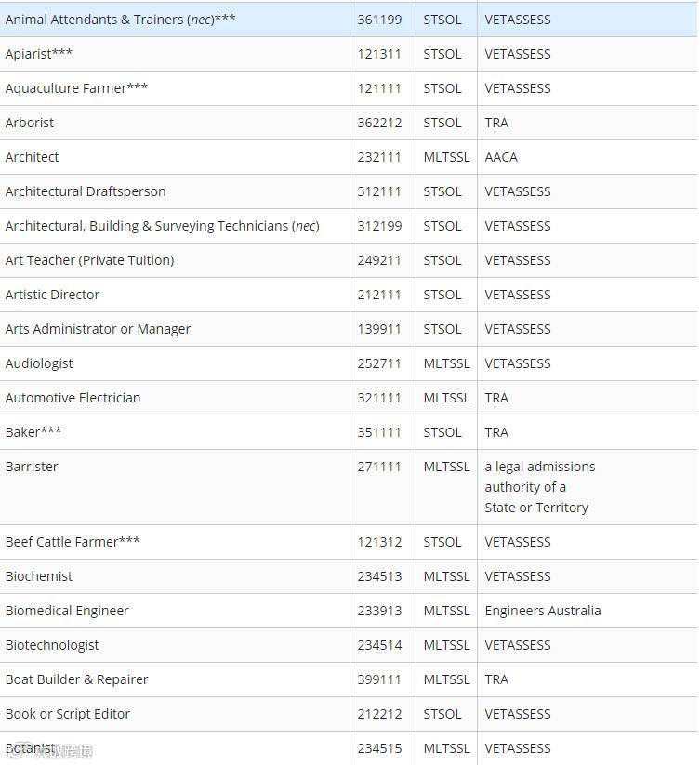Screen dimensions: 700x765
Task: Click code 121312 for Beef Cattle Farmer
Action: coord(379,542)
